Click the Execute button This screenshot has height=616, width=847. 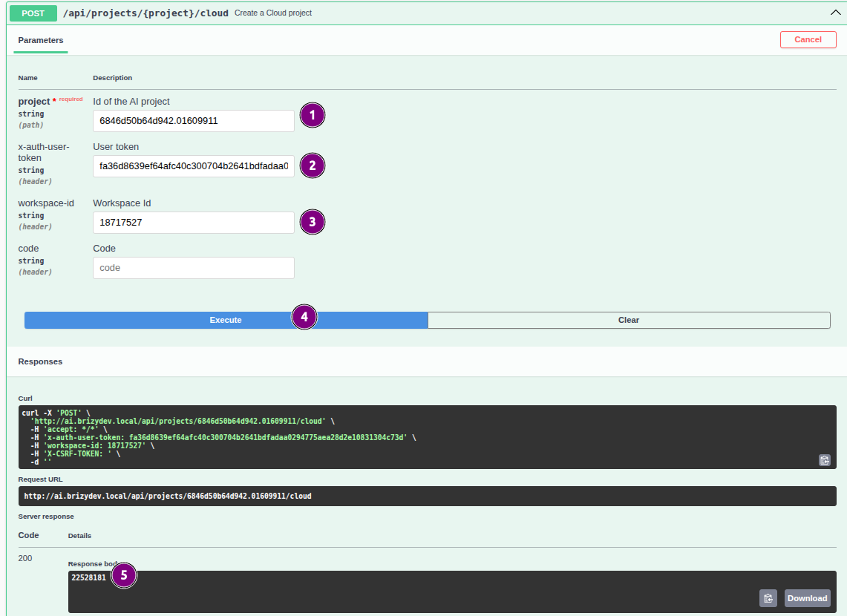pos(226,320)
